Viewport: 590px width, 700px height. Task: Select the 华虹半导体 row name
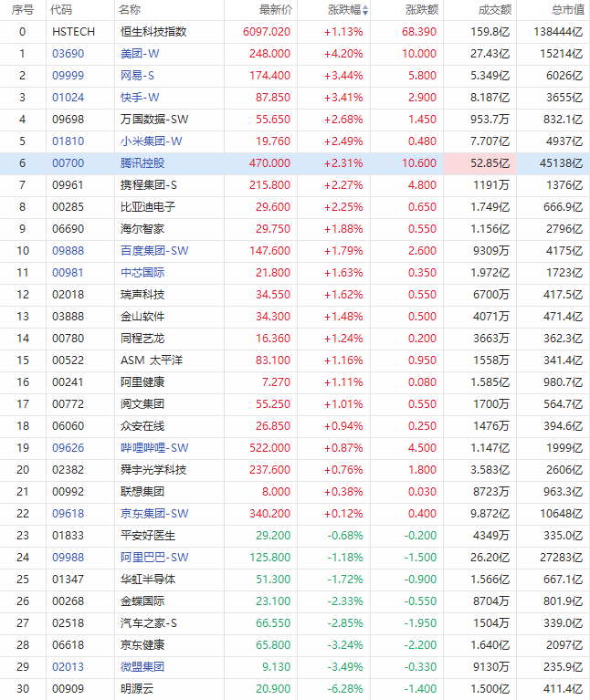pos(148,579)
